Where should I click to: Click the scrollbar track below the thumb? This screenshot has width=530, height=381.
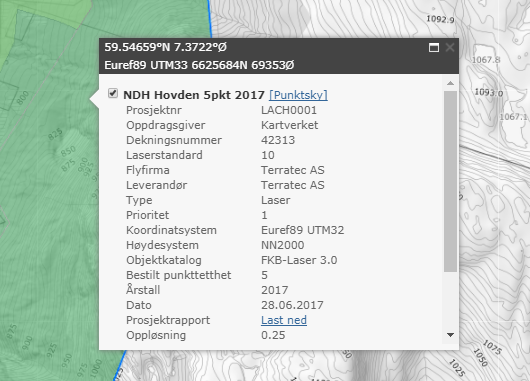click(450, 301)
